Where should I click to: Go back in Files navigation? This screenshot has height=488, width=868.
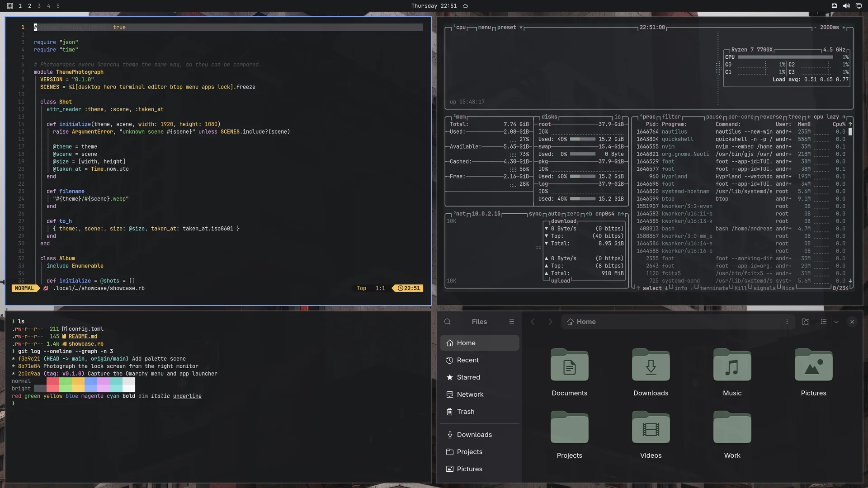[533, 322]
